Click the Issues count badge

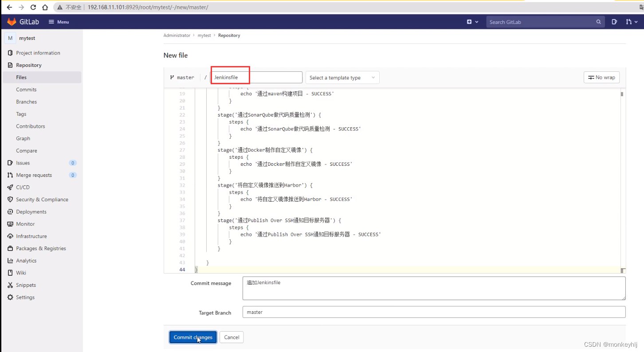(x=73, y=163)
